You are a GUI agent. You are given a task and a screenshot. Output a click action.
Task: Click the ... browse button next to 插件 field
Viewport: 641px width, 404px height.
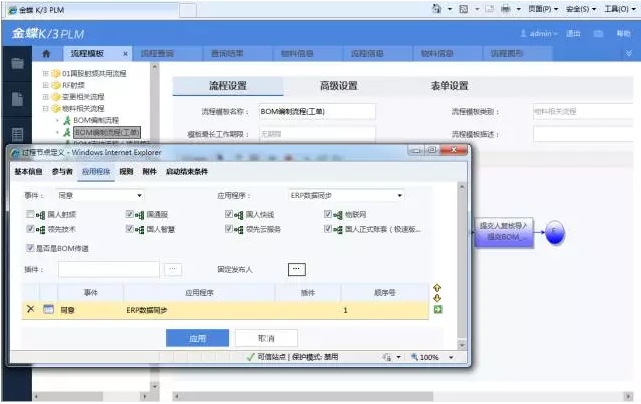point(173,269)
